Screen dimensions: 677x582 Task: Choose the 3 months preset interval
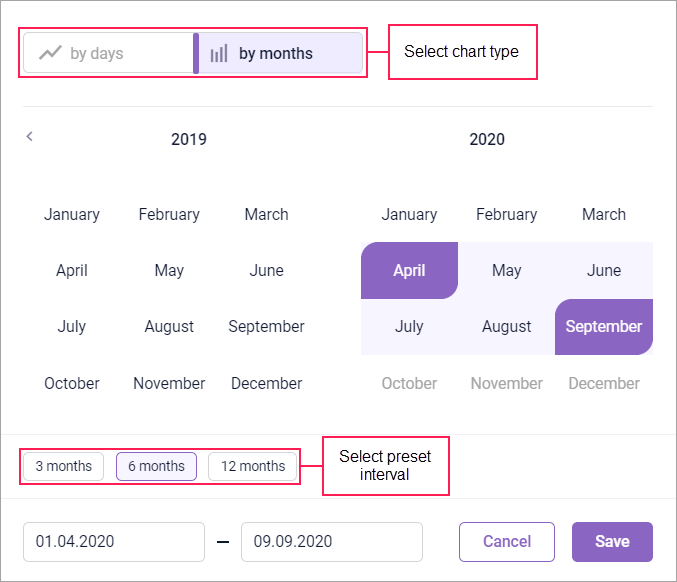click(64, 466)
